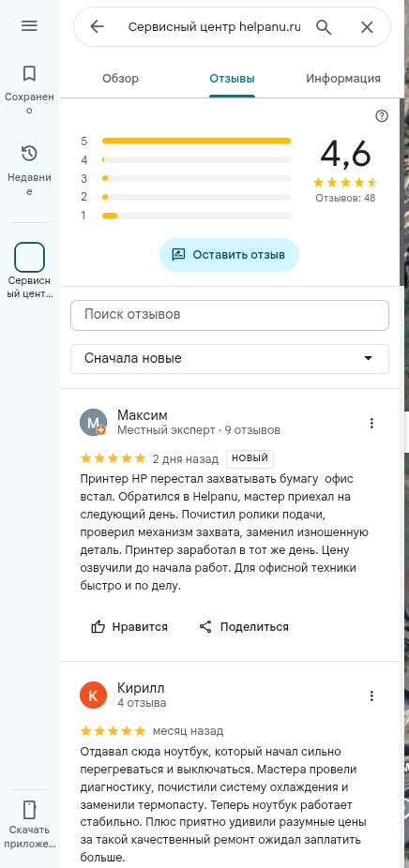Viewport: 409px width, 868px height.
Task: Open the Recent history icon
Action: coord(29,154)
